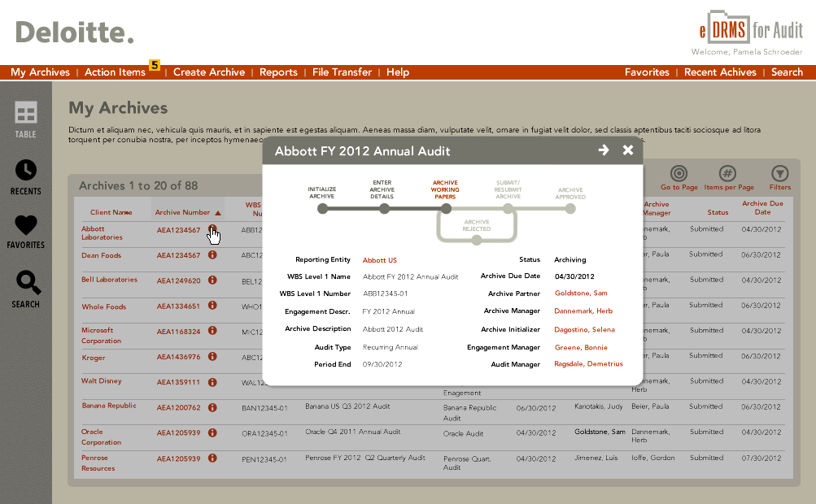Open Abbott US reporting entity link
This screenshot has height=504, width=816.
[379, 260]
